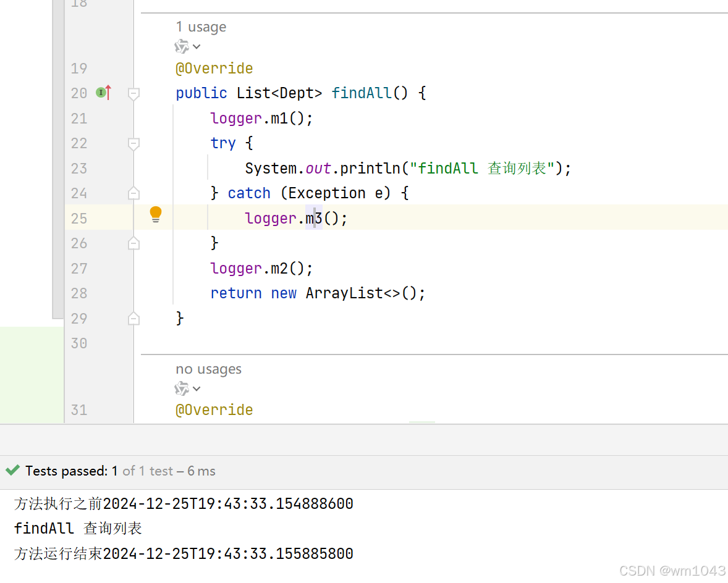Image resolution: width=728 pixels, height=583 pixels.
Task: Click the editor scrollbar track on the left
Action: click(x=58, y=161)
